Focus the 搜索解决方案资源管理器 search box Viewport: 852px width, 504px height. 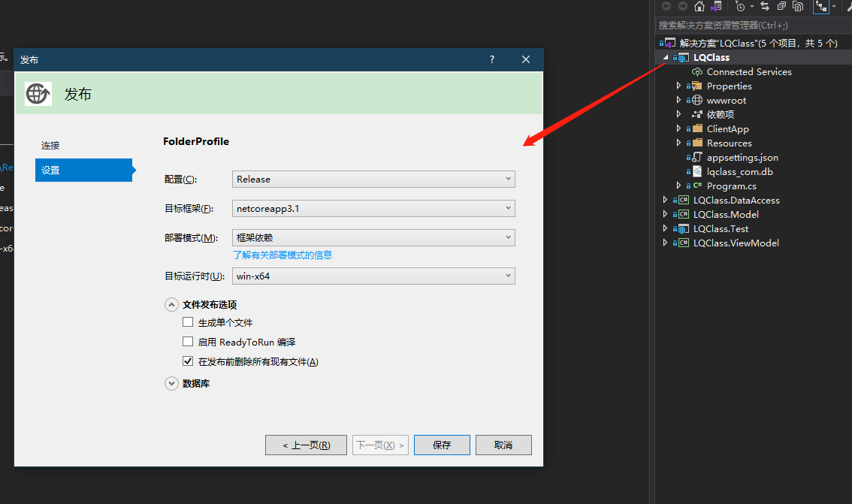click(x=753, y=25)
